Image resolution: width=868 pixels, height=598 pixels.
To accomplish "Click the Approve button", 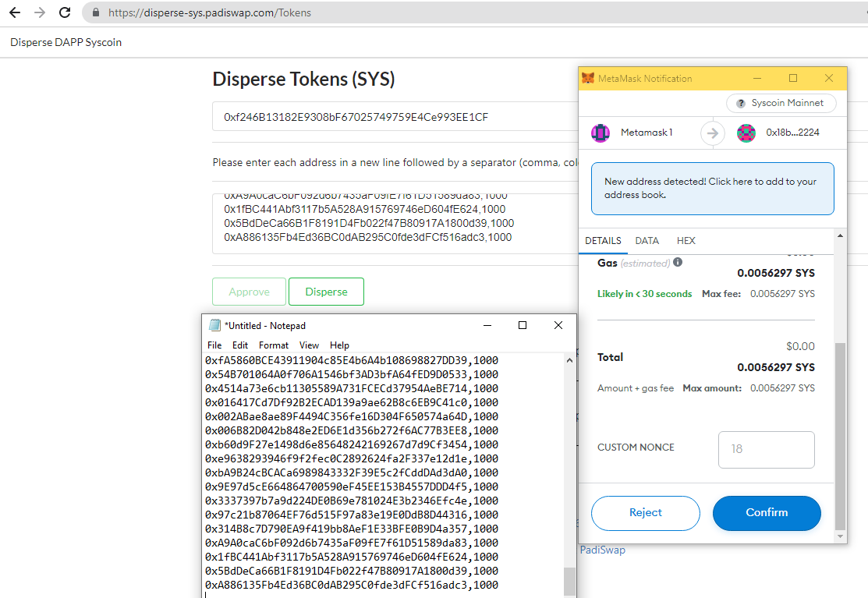I will point(249,292).
